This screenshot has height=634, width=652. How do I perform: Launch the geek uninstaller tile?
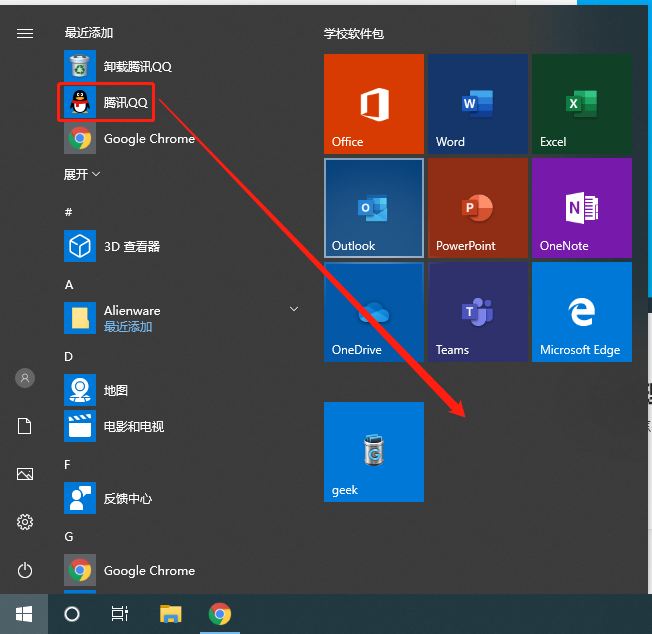click(x=374, y=452)
